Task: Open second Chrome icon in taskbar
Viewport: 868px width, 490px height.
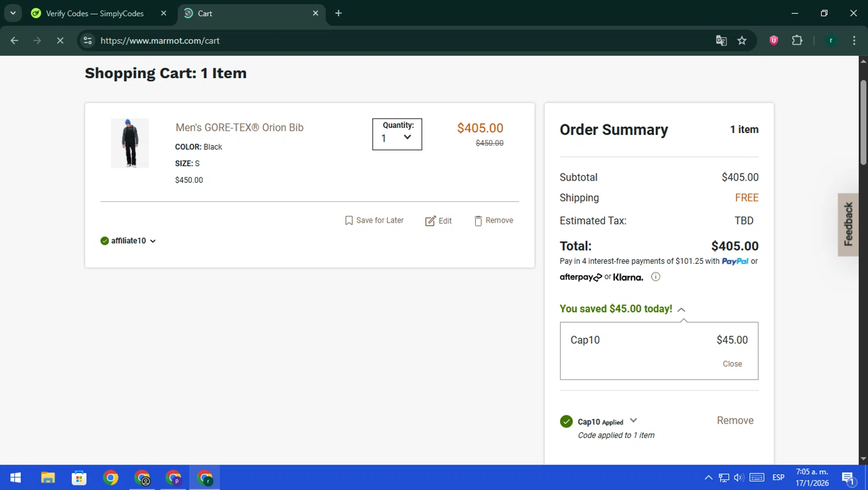Action: 142,478
